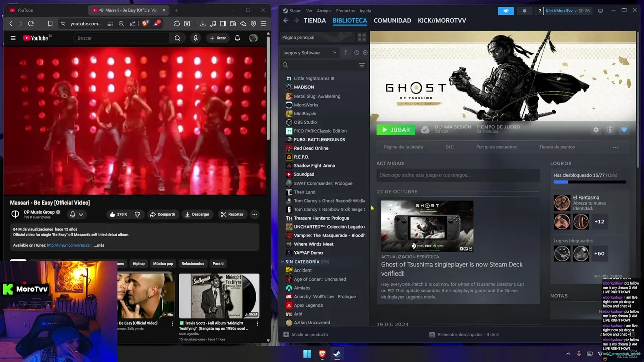Viewport: 644px width, 362px height.
Task: Like the video with 378 K likes
Action: pos(118,214)
